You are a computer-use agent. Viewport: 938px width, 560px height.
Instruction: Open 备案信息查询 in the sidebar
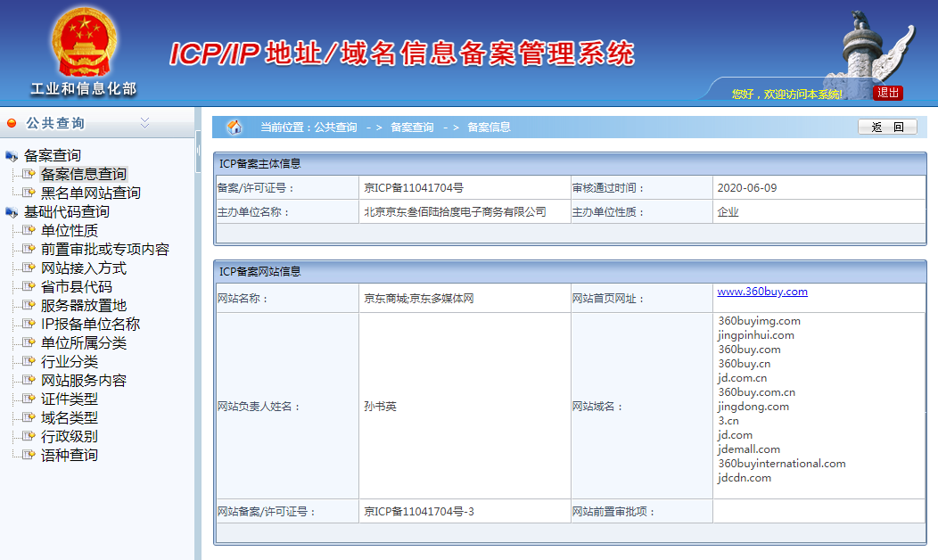[83, 174]
